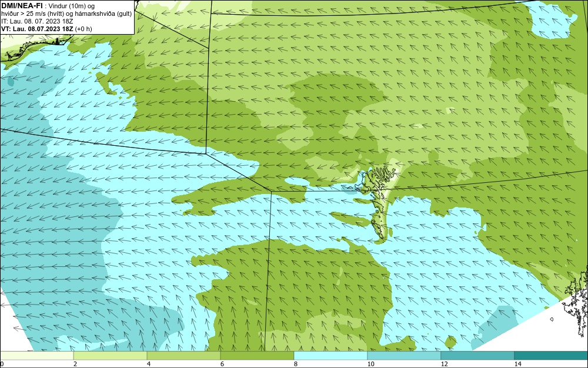The width and height of the screenshot is (588, 368).
Task: Click the 12–14 m/s darker teal legend swatch
Action: coord(477,356)
